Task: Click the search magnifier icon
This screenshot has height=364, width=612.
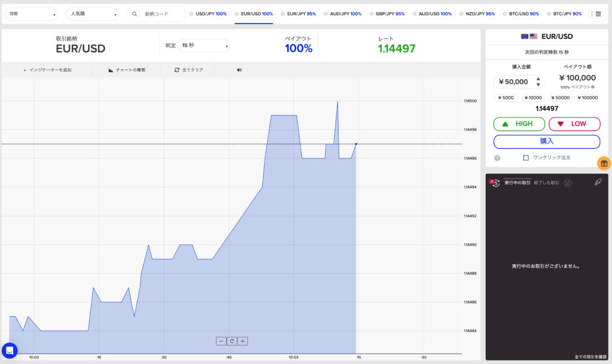Action: click(x=134, y=14)
